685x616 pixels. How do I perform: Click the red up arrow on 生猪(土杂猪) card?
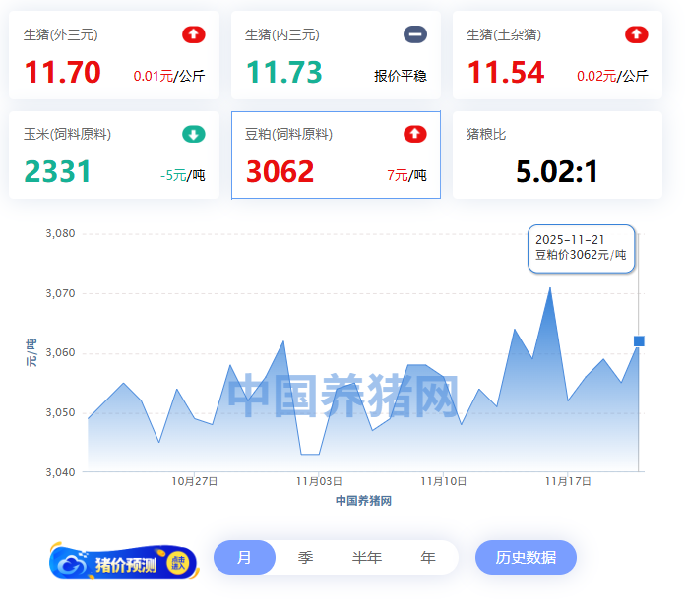637,34
